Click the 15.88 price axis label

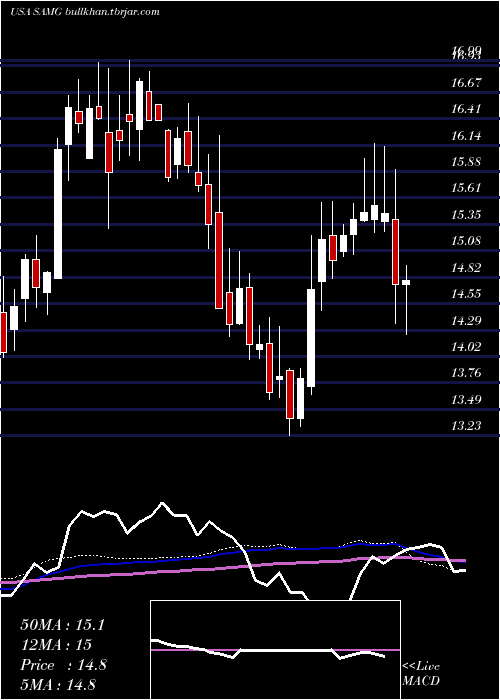[x=467, y=162]
